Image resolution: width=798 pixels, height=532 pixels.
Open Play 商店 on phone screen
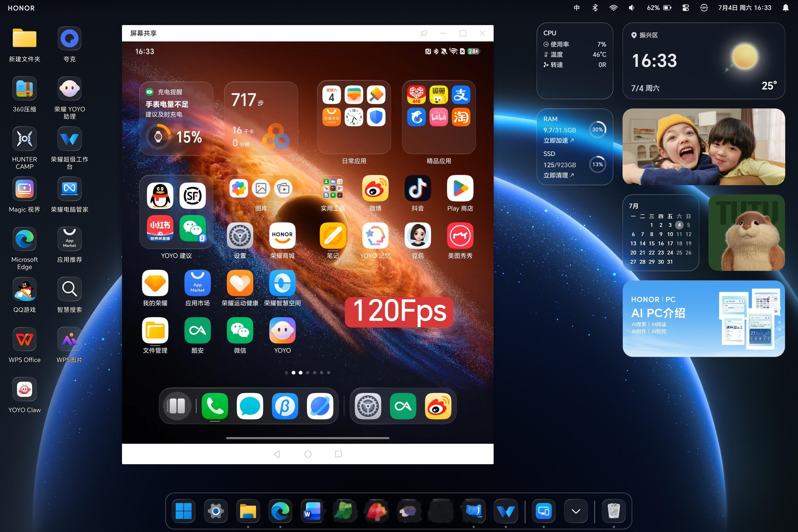pos(460,188)
